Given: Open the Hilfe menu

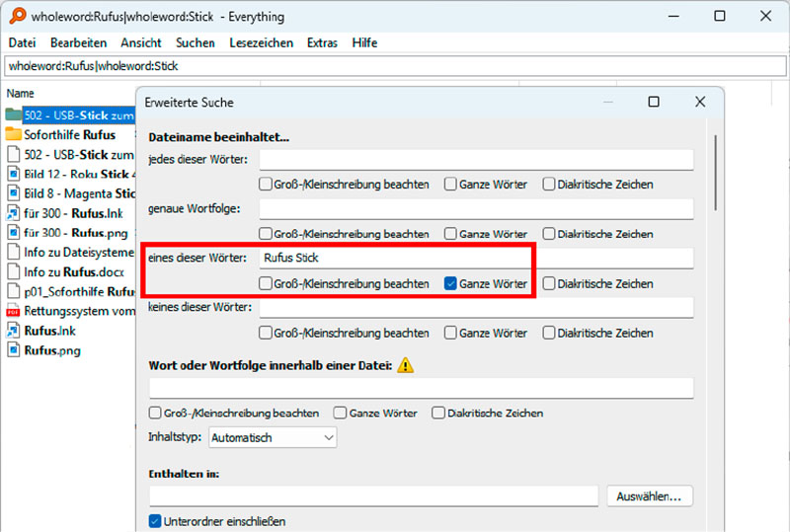Looking at the screenshot, I should [x=364, y=42].
